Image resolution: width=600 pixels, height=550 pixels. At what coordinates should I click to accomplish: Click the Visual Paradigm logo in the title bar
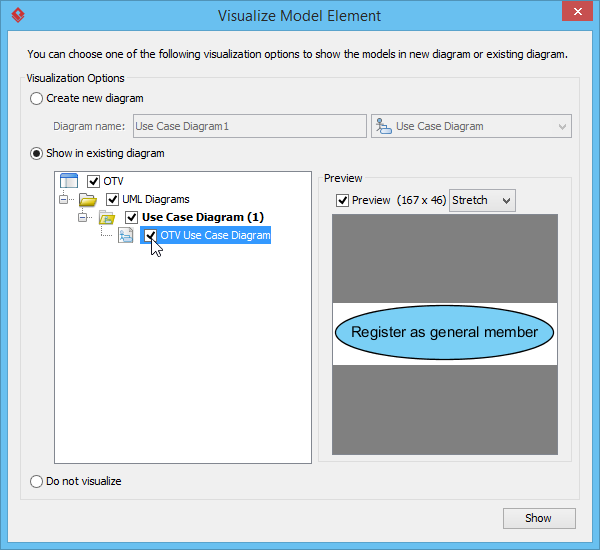18,15
